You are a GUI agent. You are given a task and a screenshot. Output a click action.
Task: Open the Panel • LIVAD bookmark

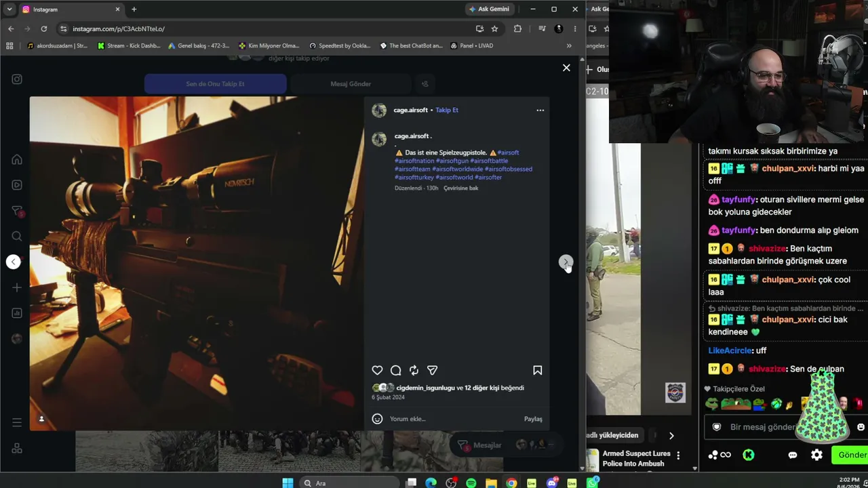[471, 46]
